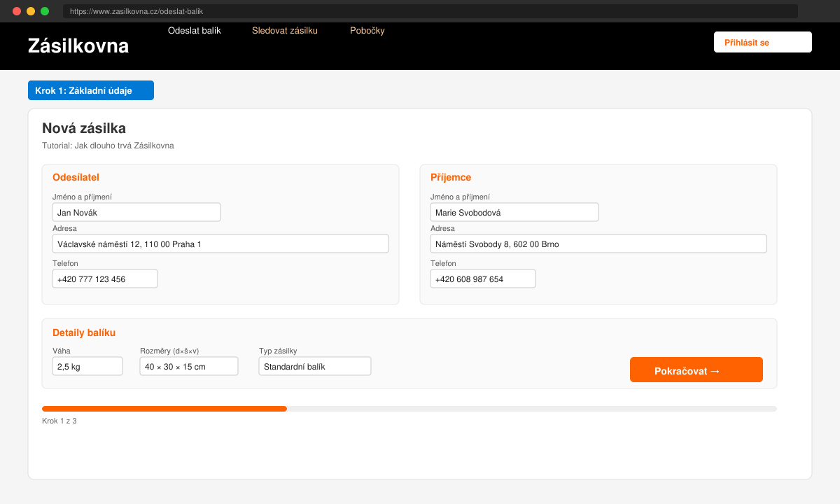Open the Odeslat balík menu item

(x=194, y=31)
